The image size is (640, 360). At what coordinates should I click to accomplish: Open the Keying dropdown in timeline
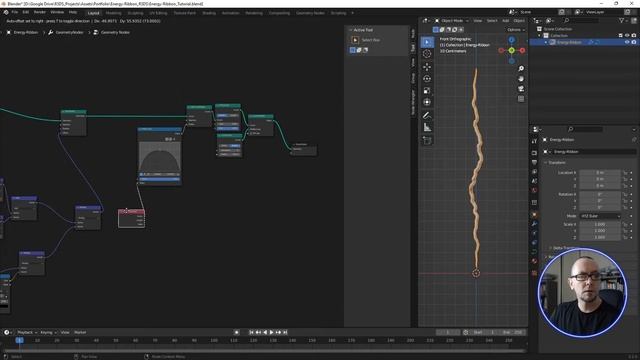tap(48, 332)
